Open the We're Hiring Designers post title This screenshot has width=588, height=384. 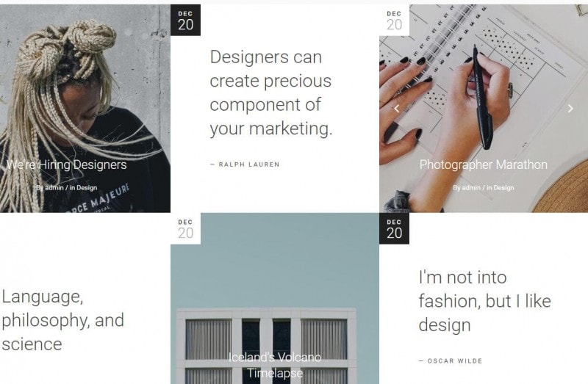pos(67,164)
